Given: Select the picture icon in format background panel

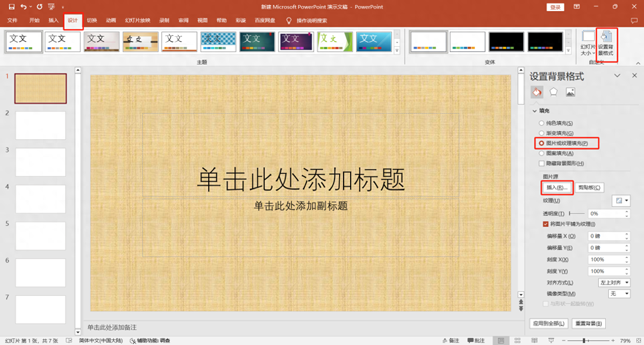Looking at the screenshot, I should pos(570,92).
